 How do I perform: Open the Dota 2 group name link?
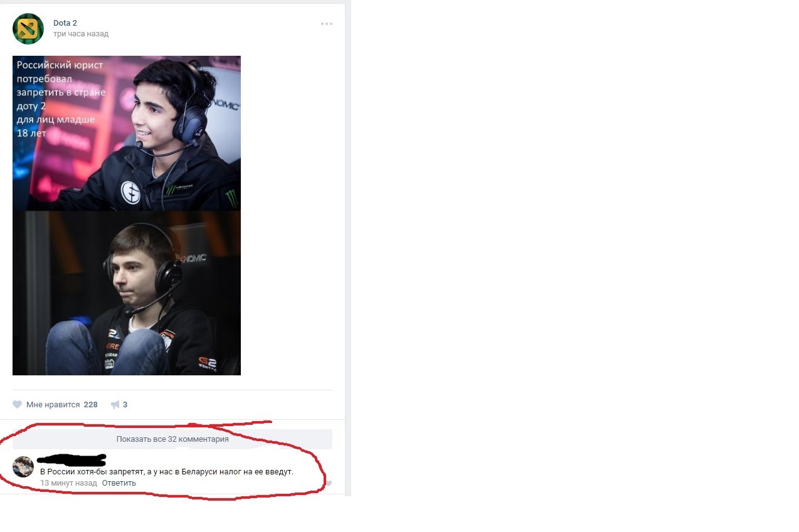[65, 23]
